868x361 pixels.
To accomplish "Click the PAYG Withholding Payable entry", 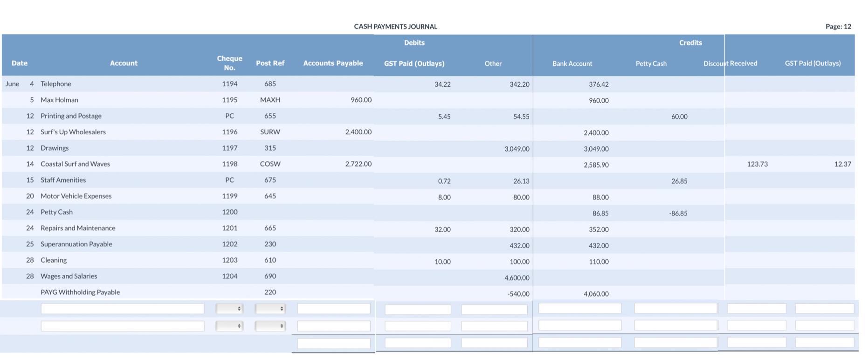I will click(80, 292).
